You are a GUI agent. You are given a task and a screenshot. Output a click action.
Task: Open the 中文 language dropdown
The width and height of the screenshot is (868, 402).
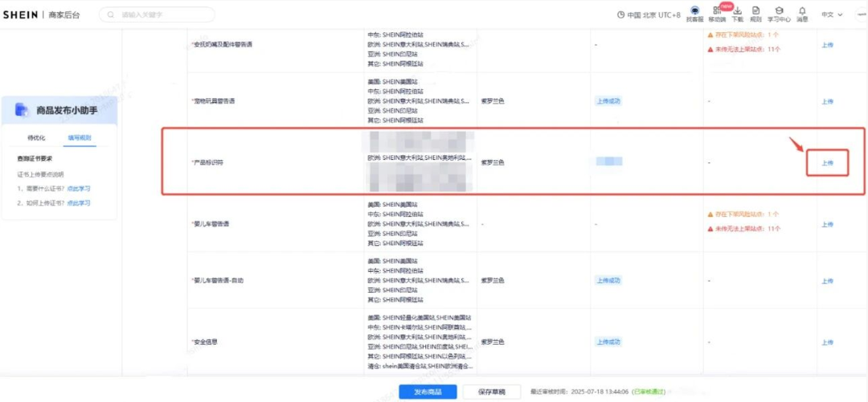(x=832, y=15)
